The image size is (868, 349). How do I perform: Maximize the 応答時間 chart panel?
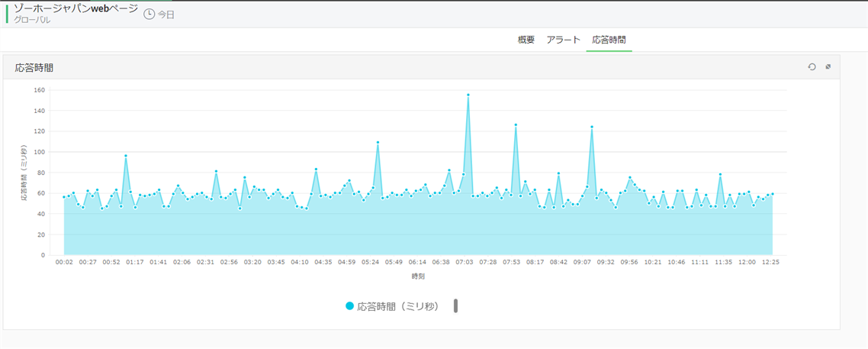point(828,66)
